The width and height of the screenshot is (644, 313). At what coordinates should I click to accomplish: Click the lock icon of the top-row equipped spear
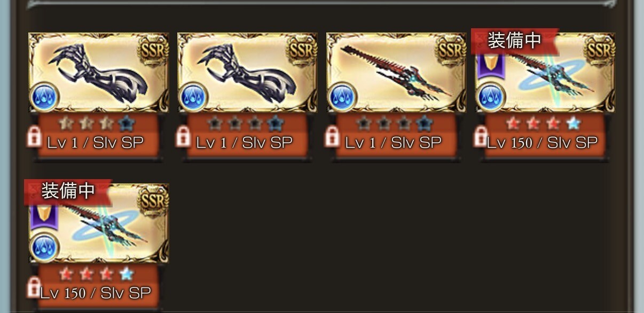tap(481, 137)
